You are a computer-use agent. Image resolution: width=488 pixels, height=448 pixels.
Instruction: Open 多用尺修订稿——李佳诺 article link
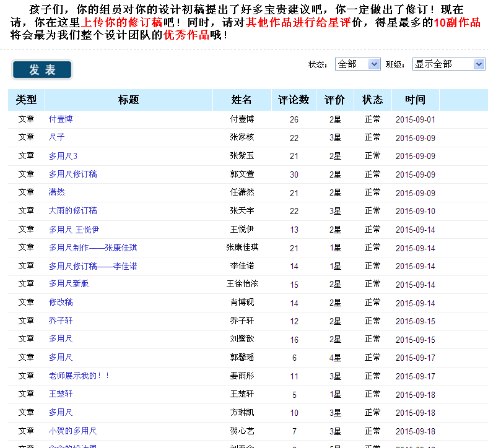coord(93,266)
